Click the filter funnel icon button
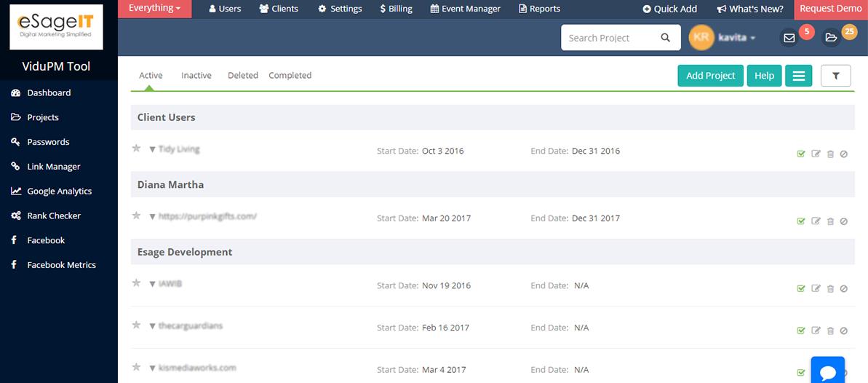 point(835,76)
